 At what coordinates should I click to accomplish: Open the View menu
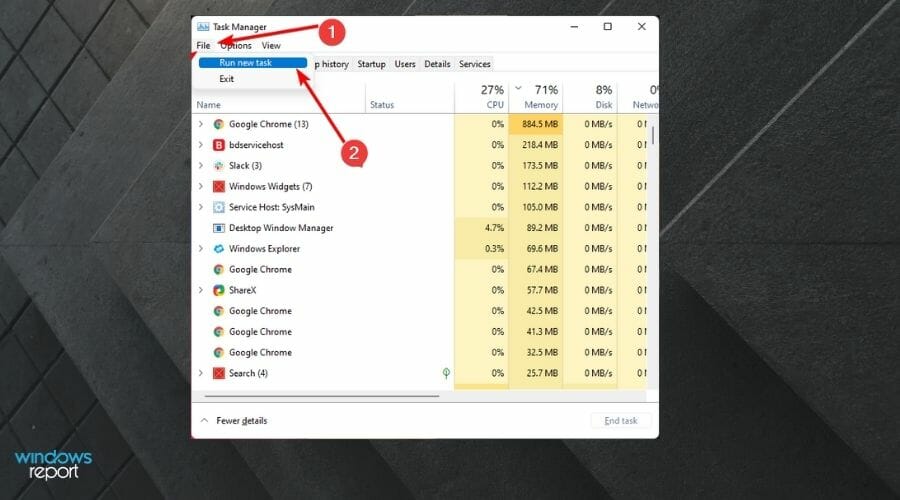(271, 45)
